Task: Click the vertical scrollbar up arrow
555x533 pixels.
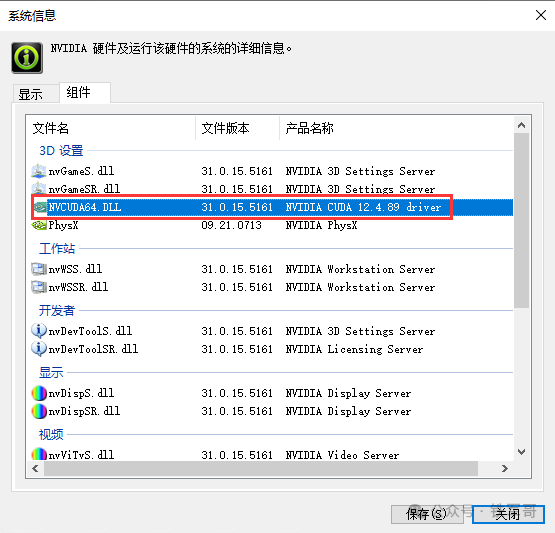Action: coord(521,125)
